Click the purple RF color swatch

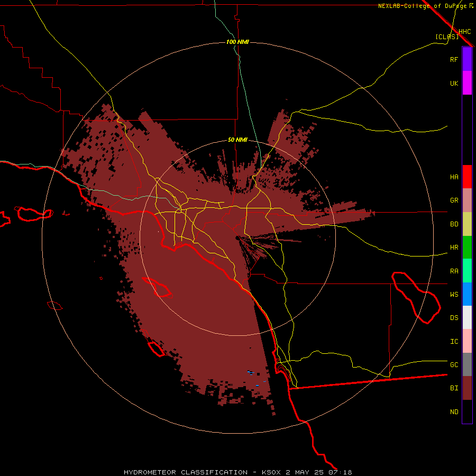click(x=467, y=59)
